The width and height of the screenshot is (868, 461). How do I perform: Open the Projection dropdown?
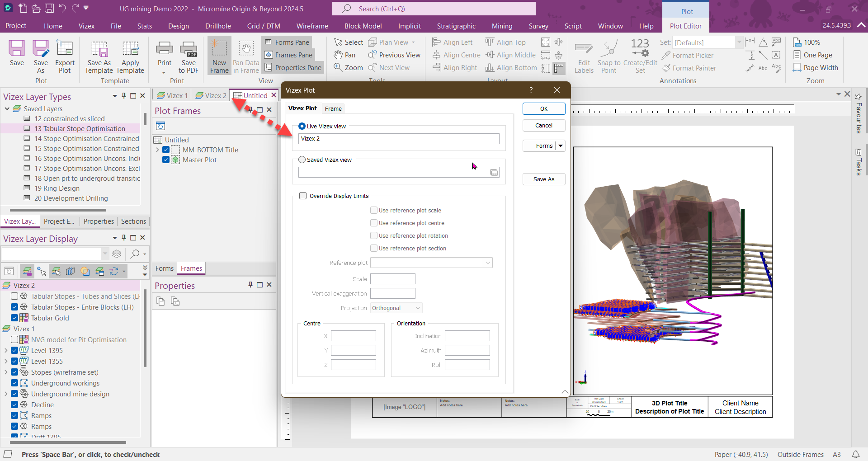click(396, 308)
